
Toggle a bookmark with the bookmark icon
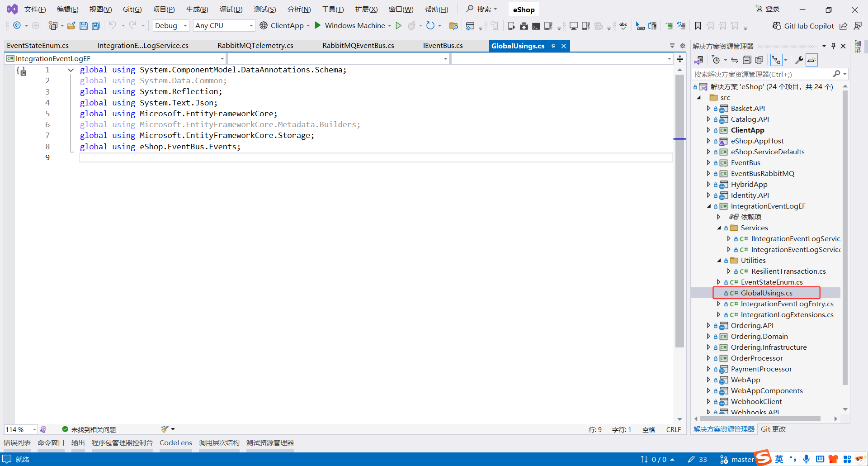[698, 26]
